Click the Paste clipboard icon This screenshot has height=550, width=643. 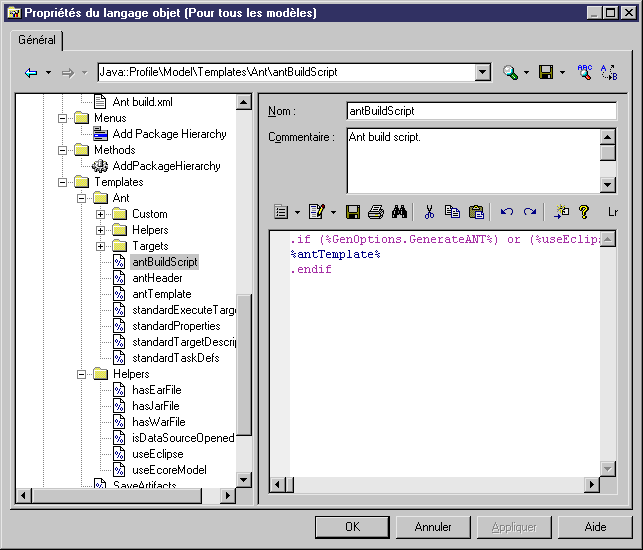pyautogui.click(x=476, y=212)
